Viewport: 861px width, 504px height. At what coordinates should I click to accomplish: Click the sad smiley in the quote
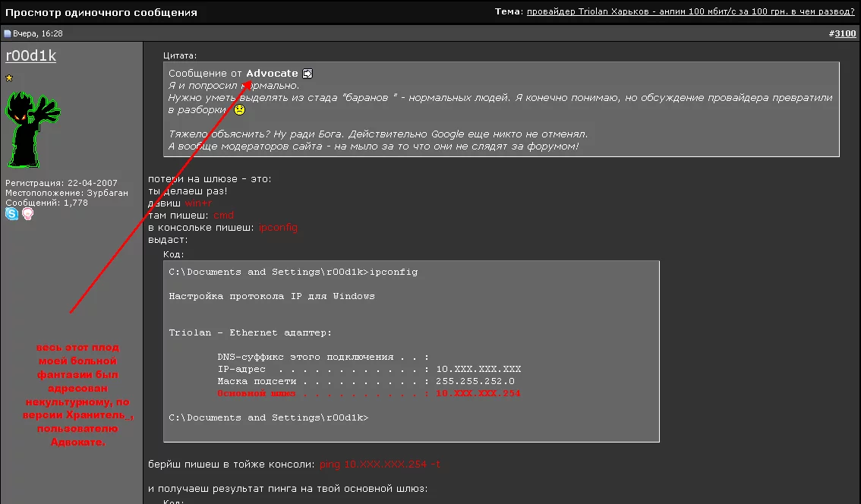pos(239,110)
